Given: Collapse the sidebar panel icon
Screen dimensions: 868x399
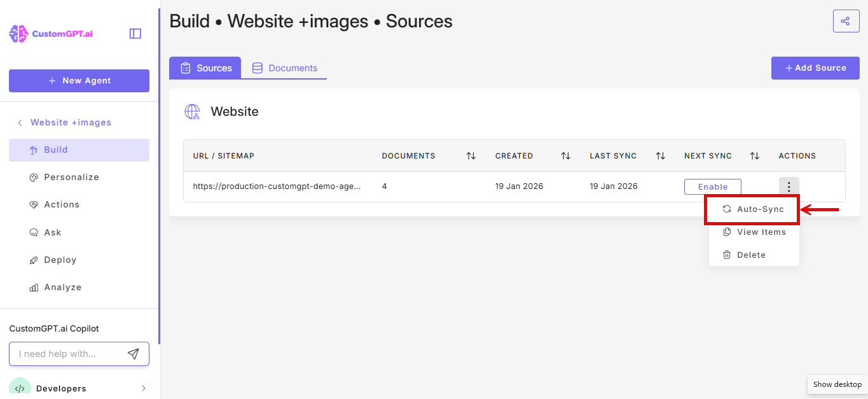Looking at the screenshot, I should coord(135,34).
